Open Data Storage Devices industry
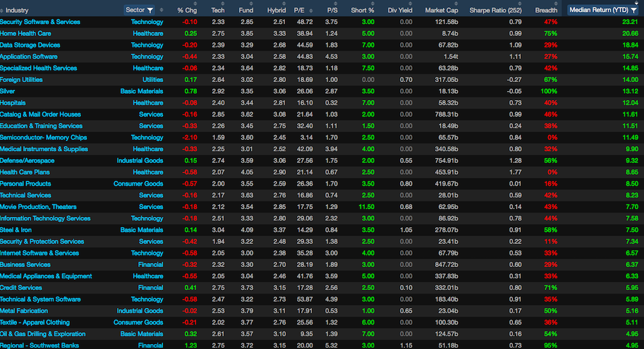 coord(30,45)
